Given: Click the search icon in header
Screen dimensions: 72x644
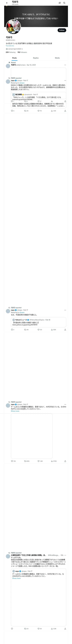Looking at the screenshot, I should [64, 3].
